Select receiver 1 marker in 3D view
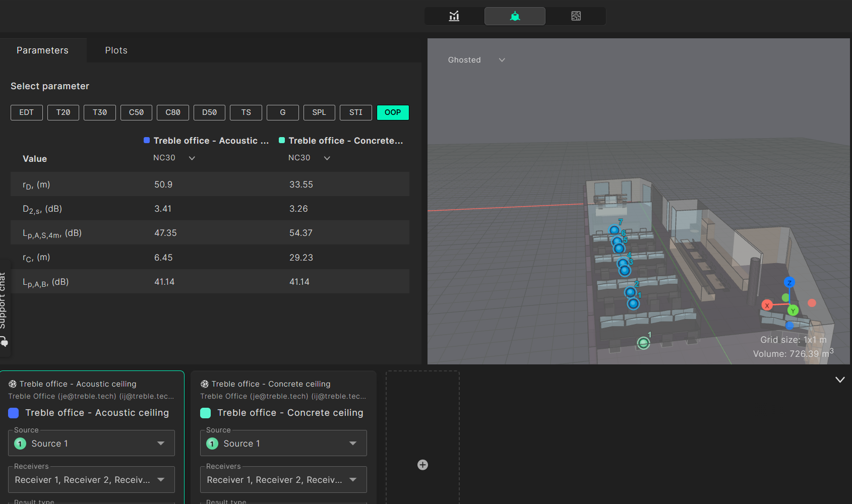 coord(633,303)
